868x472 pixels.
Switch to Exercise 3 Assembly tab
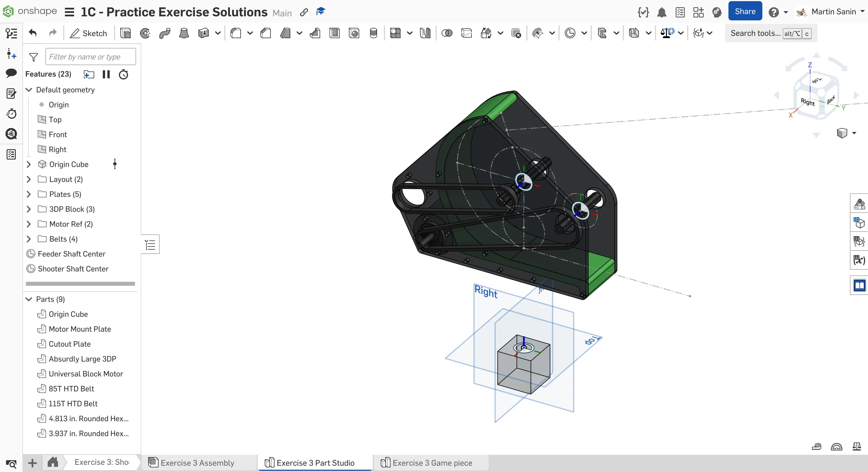pos(197,463)
